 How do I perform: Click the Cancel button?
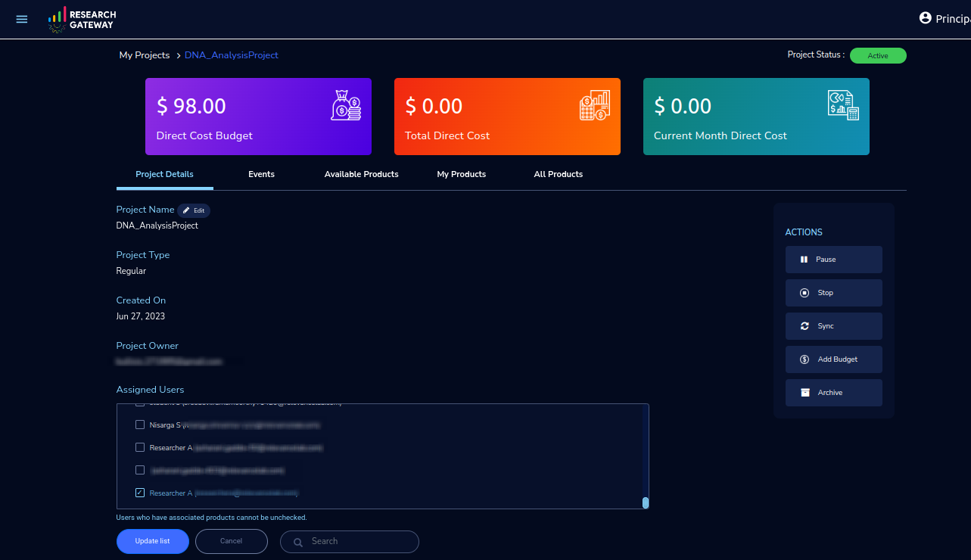232,541
